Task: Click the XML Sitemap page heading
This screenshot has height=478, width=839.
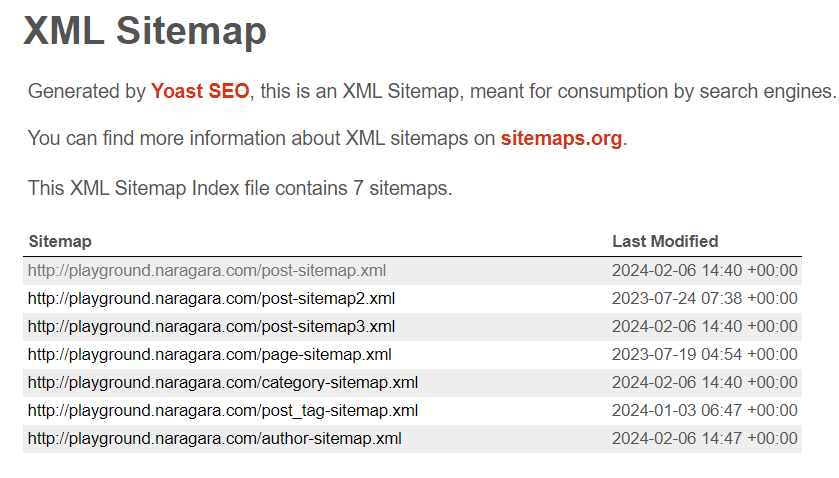Action: point(145,31)
